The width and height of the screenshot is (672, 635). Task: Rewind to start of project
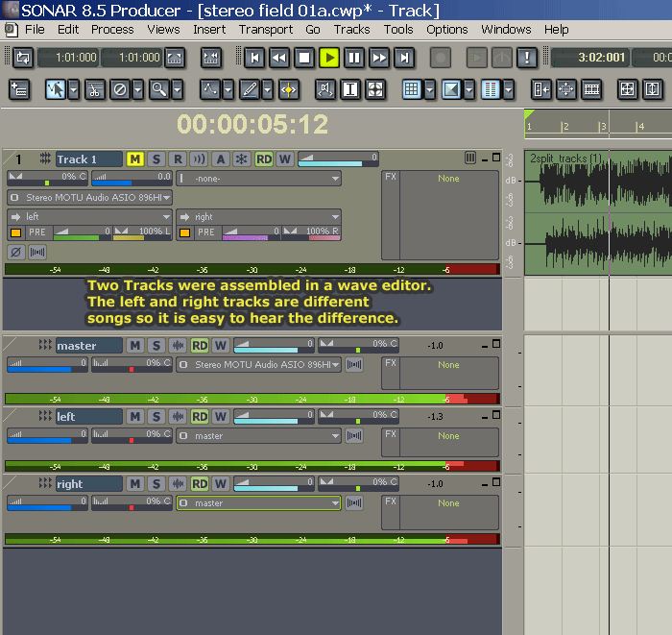tap(254, 58)
